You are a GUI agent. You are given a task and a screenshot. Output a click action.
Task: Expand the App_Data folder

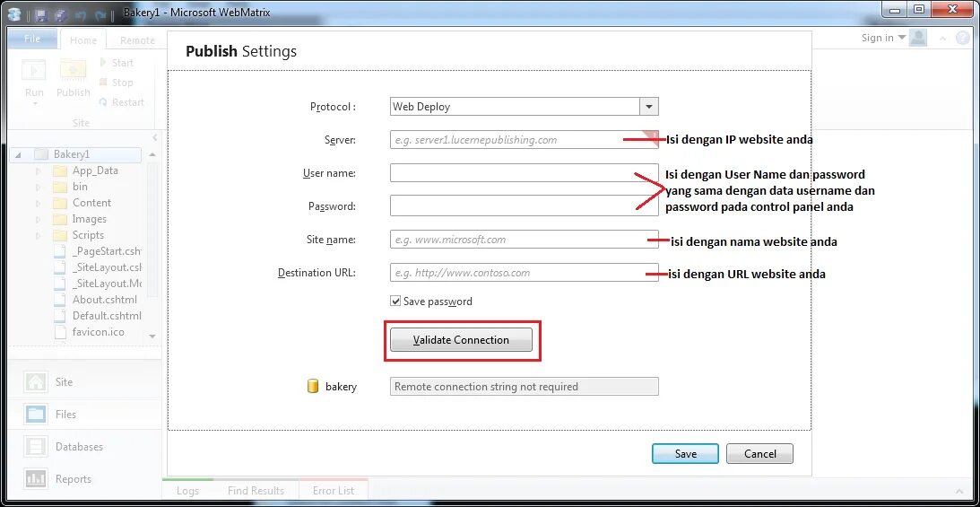click(x=39, y=170)
